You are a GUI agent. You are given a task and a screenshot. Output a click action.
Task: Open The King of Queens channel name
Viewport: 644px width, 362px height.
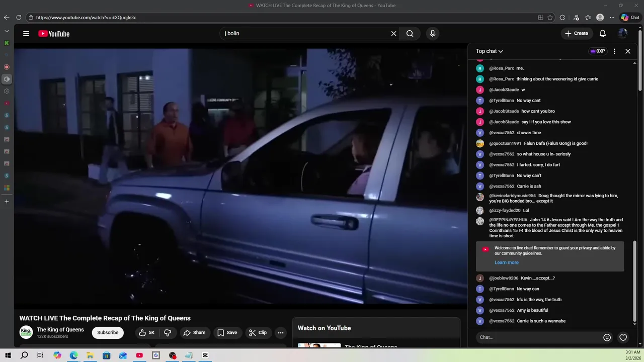(x=60, y=330)
